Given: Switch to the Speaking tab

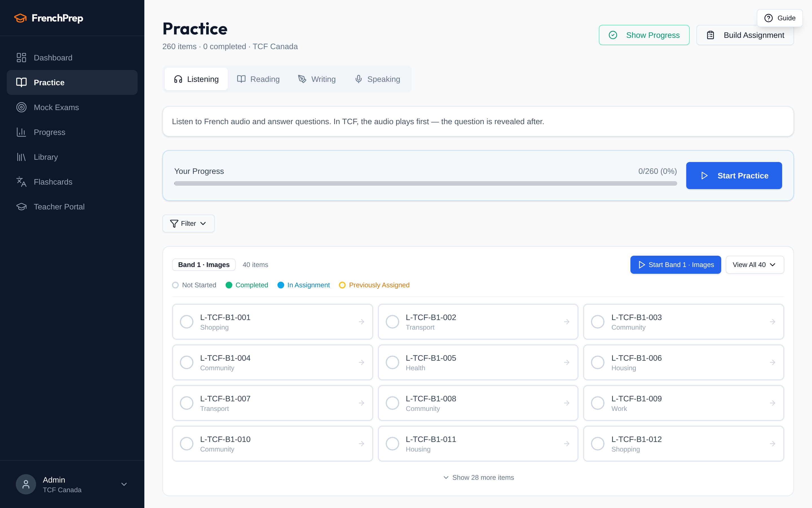Looking at the screenshot, I should pyautogui.click(x=378, y=79).
